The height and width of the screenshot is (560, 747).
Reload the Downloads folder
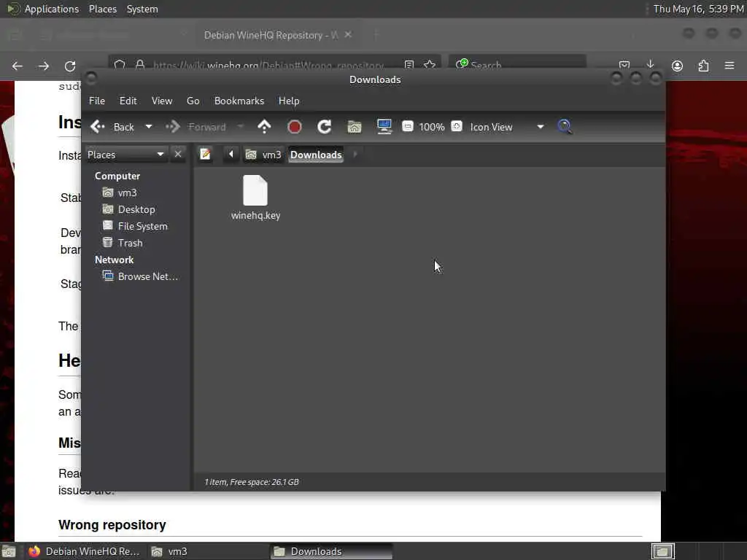(324, 127)
